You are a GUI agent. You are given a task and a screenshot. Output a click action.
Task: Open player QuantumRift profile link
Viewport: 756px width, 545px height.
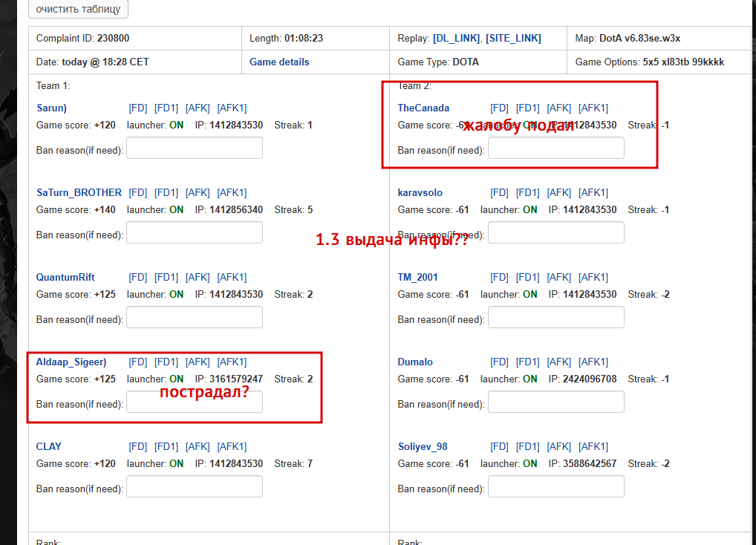click(x=65, y=278)
